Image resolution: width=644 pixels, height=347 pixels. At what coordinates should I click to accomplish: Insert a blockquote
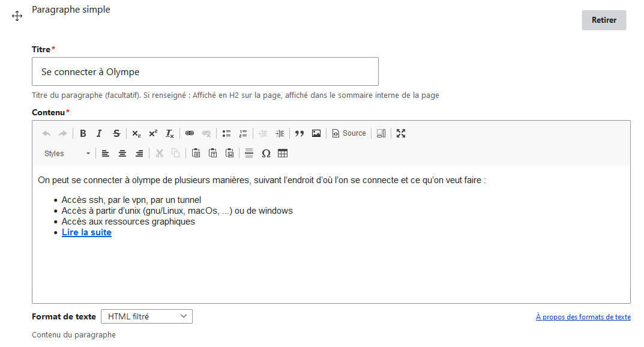click(299, 133)
